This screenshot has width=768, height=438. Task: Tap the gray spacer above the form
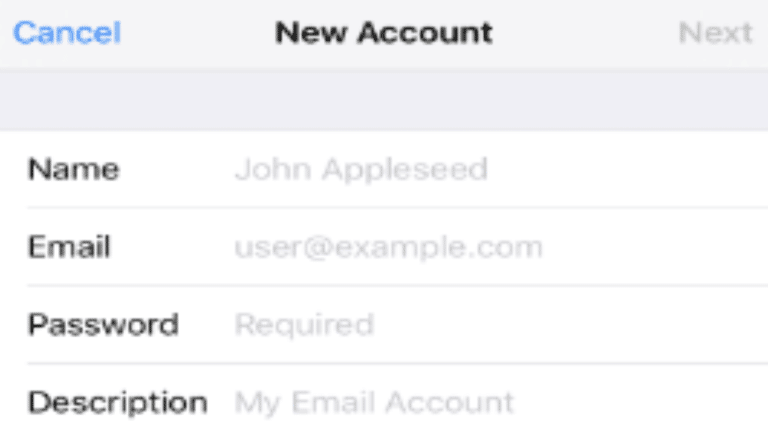384,101
